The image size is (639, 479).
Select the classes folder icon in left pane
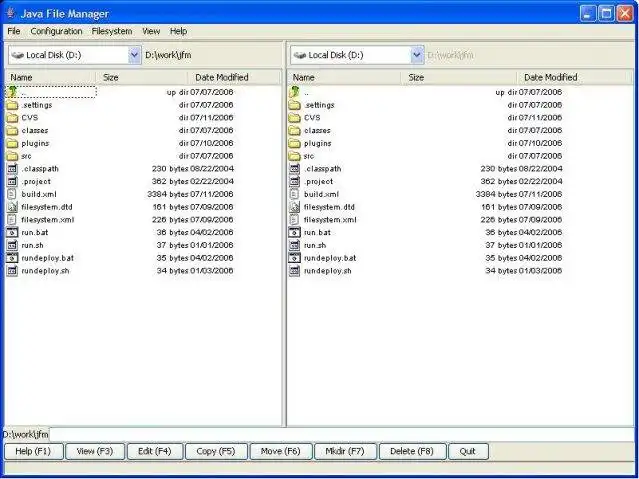point(12,130)
